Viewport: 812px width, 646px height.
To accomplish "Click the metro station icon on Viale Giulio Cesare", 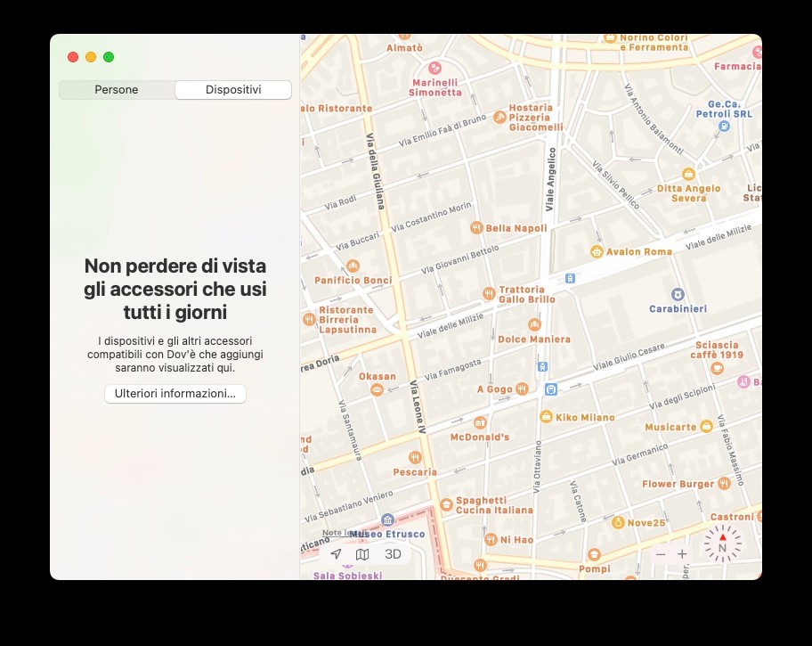I will tap(551, 389).
